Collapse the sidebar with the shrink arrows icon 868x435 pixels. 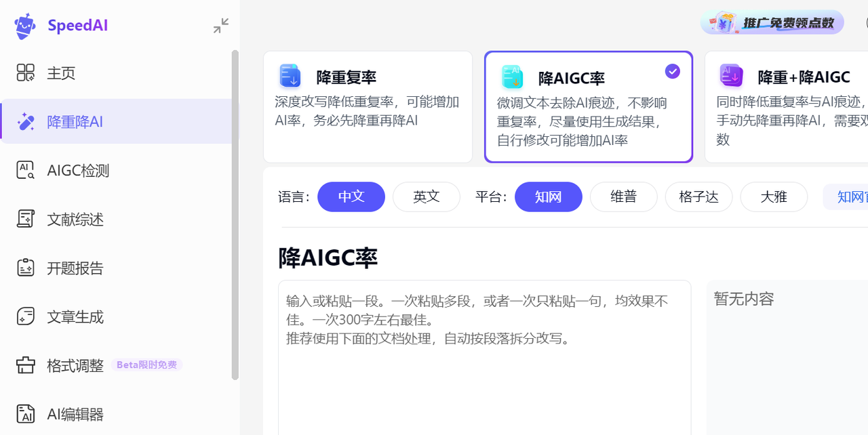point(221,26)
